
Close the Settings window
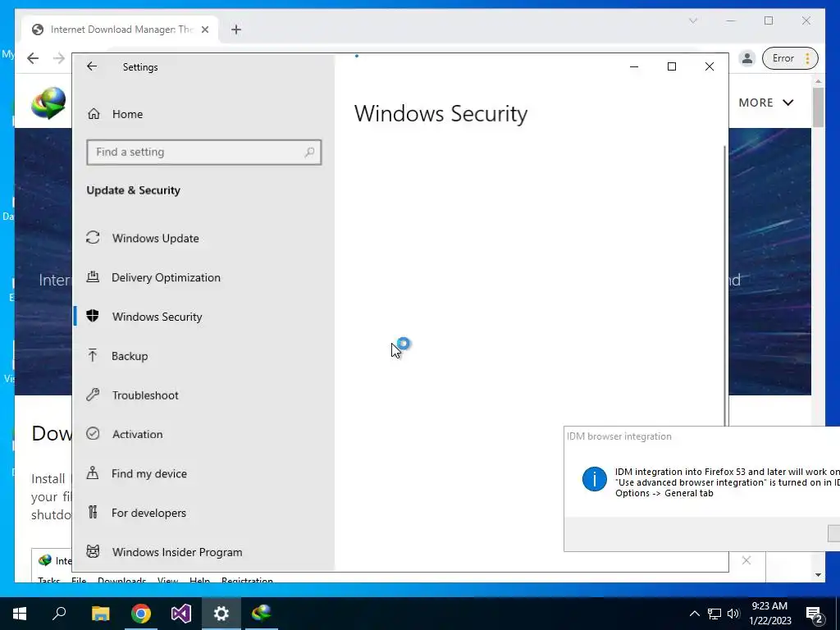[x=710, y=66]
